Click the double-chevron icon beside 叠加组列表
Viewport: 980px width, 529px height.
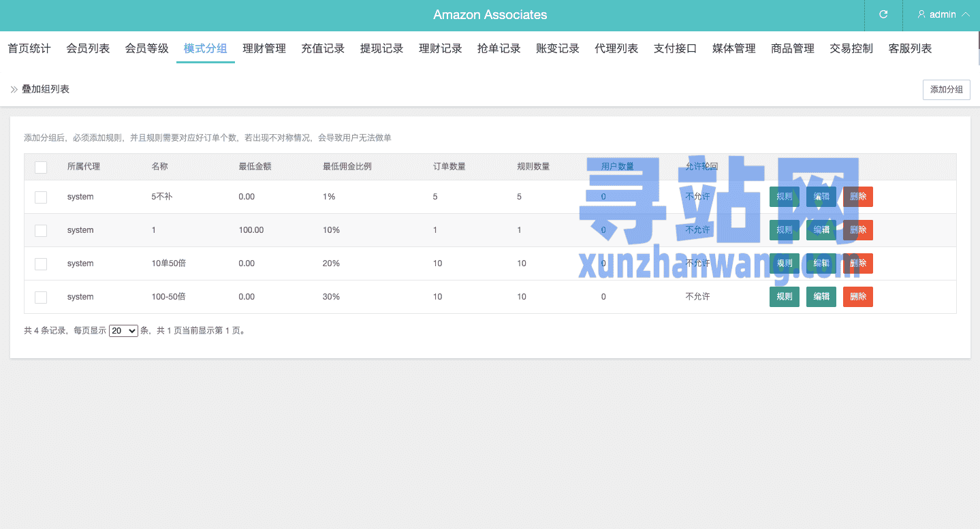[14, 89]
